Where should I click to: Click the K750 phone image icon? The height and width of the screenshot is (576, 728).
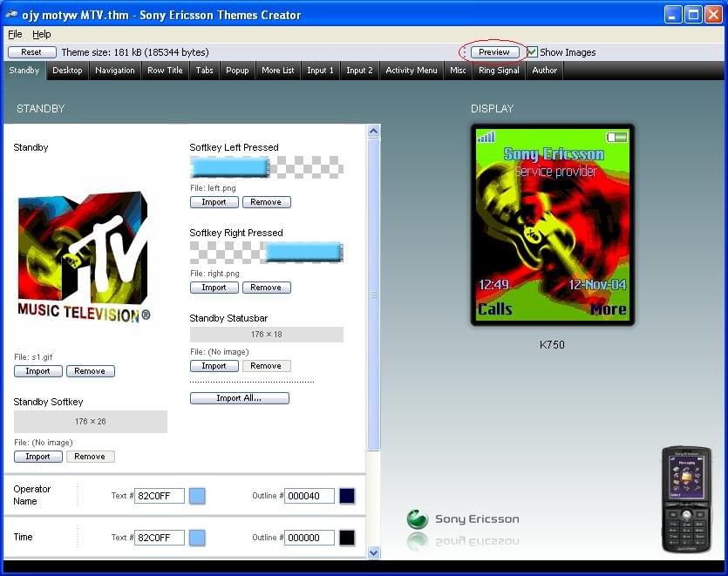pyautogui.click(x=686, y=499)
